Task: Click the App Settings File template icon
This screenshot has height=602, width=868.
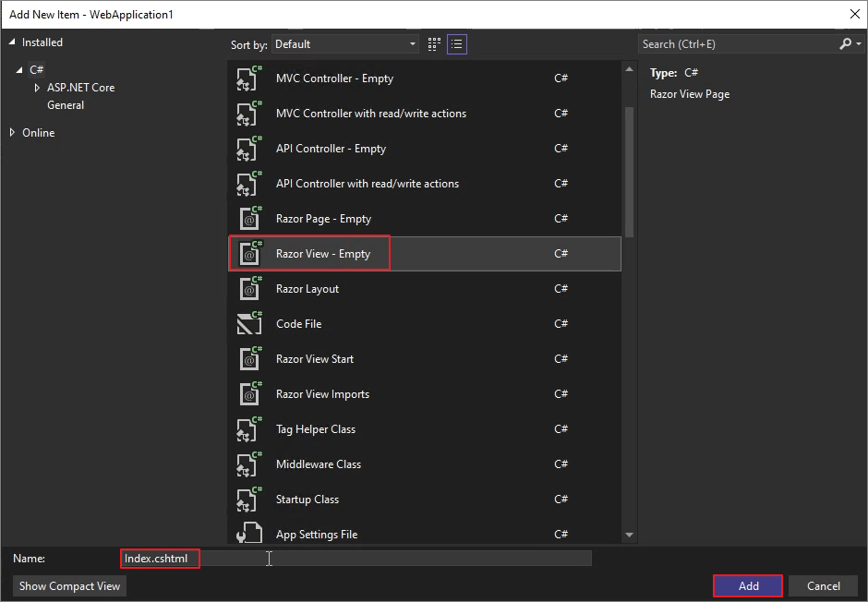Action: 249,534
